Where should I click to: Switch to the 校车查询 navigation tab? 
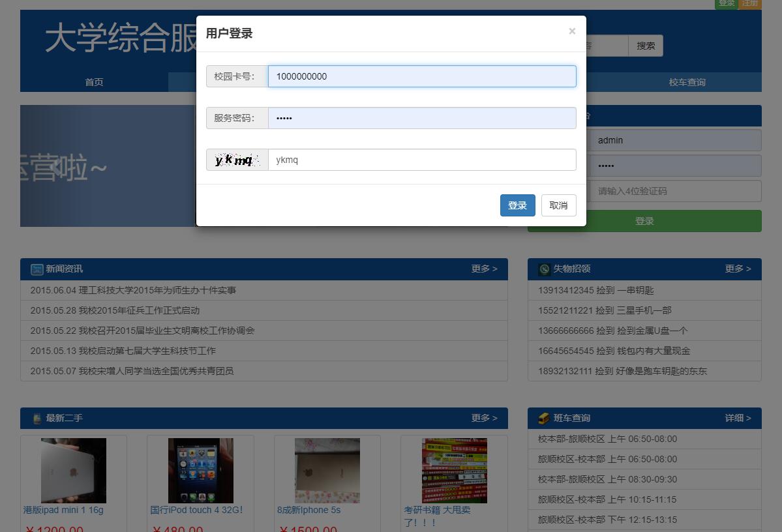pyautogui.click(x=687, y=82)
